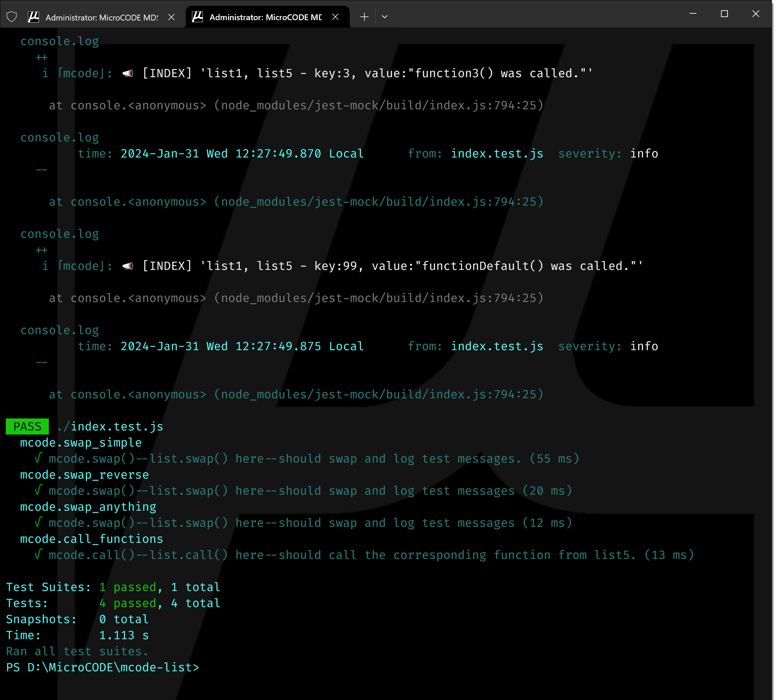Click the green PASS badge

(x=27, y=426)
